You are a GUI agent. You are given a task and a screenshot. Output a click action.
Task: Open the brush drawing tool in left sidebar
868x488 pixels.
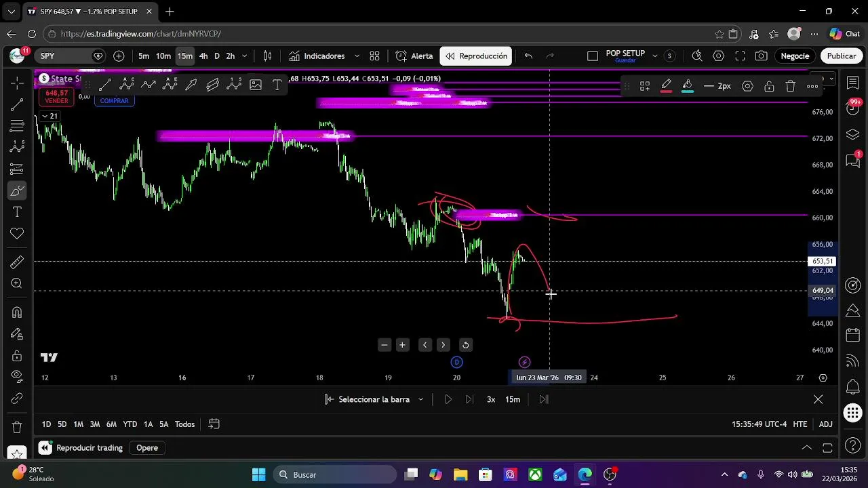[x=17, y=191]
